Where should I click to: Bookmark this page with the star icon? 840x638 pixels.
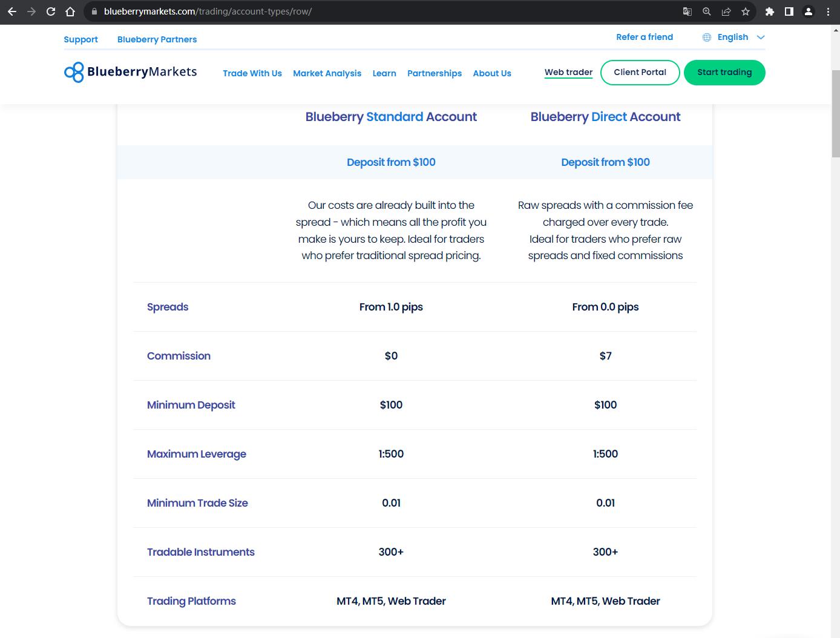click(746, 12)
